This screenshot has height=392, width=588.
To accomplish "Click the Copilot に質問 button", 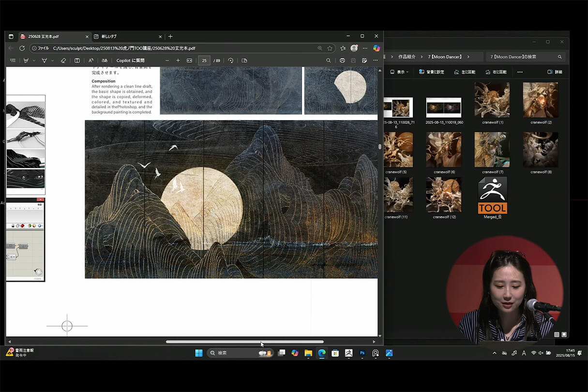I will pos(130,60).
